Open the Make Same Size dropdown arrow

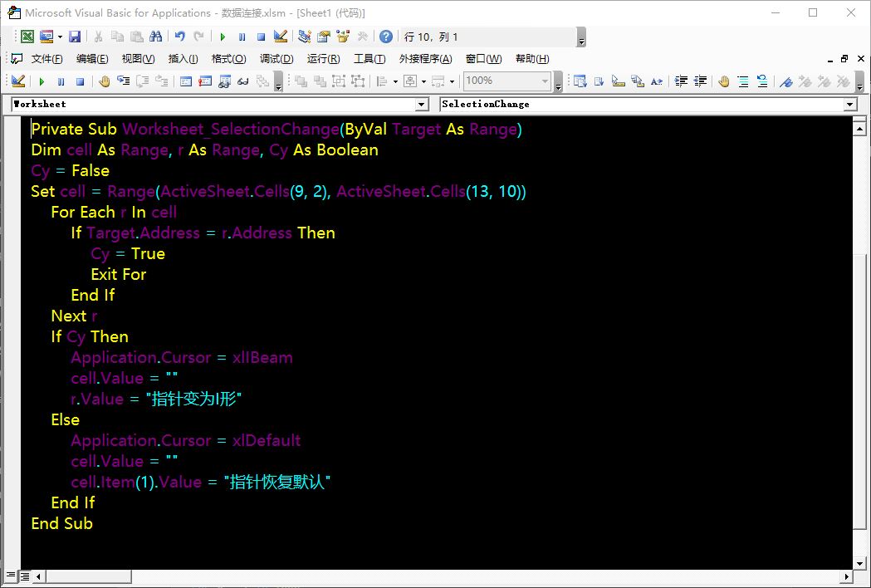tap(453, 81)
